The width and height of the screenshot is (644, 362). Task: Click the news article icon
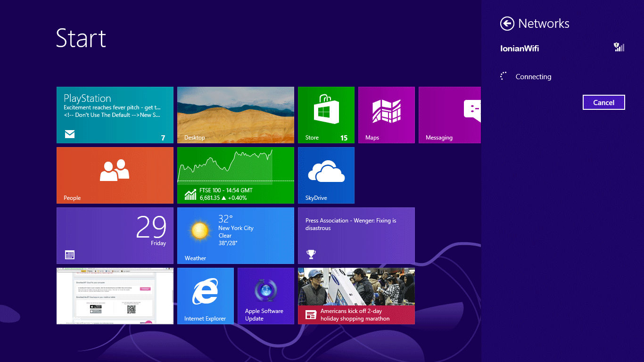coord(311,315)
